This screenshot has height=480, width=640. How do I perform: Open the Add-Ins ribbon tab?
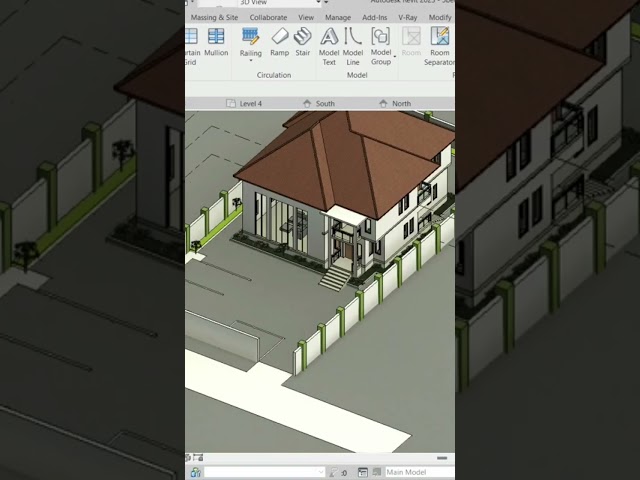point(374,18)
